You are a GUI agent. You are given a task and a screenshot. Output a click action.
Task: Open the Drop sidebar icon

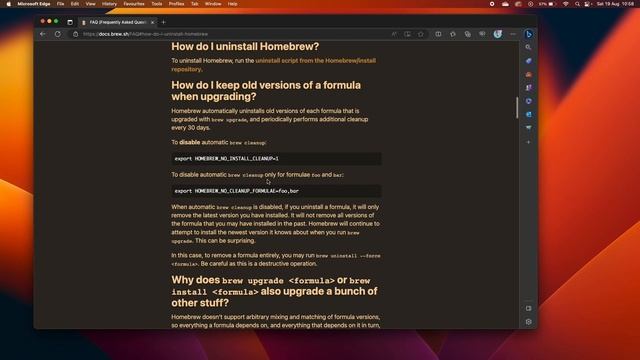pos(528,128)
